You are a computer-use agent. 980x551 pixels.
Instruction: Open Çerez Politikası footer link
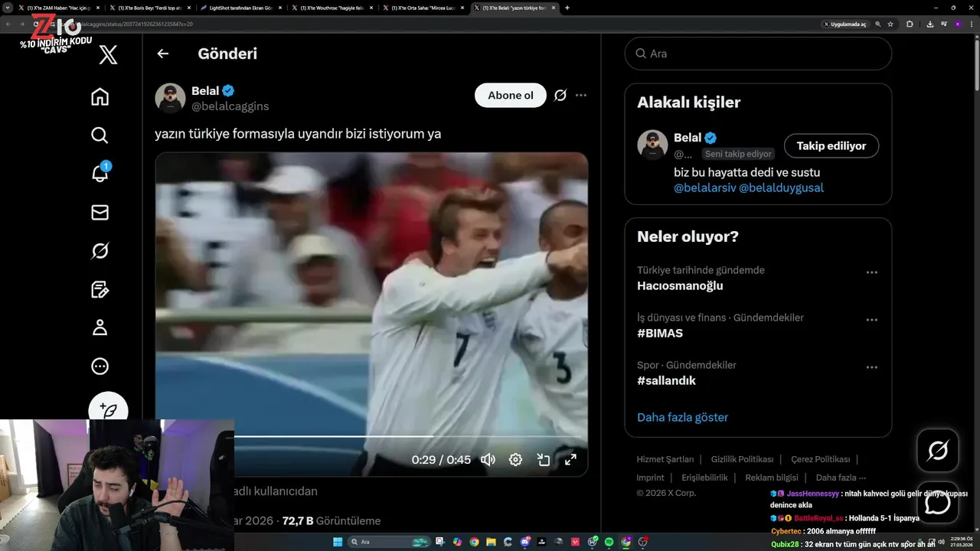pyautogui.click(x=820, y=459)
